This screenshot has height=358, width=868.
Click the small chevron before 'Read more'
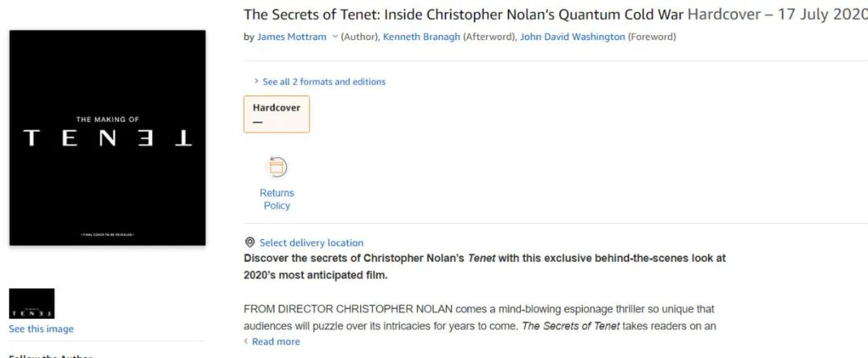pos(247,341)
